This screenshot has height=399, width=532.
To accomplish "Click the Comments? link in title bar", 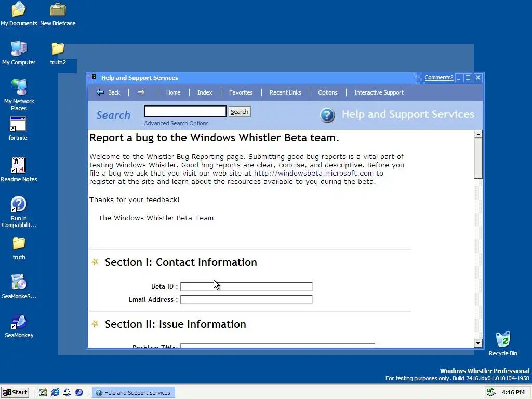I will pos(438,77).
